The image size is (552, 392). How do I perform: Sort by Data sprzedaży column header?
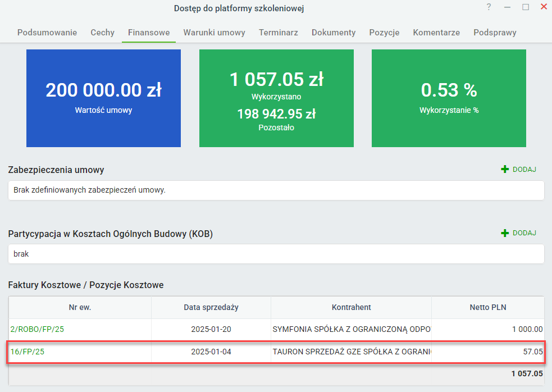[211, 307]
